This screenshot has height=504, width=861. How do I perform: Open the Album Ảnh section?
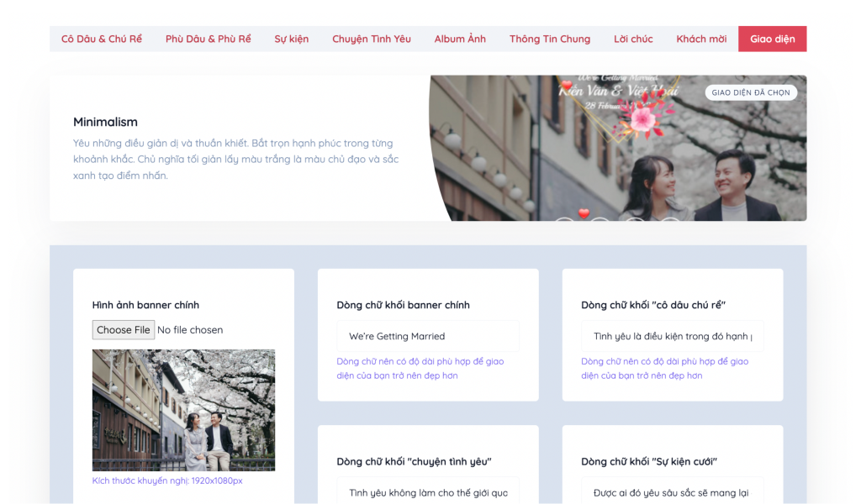(460, 39)
